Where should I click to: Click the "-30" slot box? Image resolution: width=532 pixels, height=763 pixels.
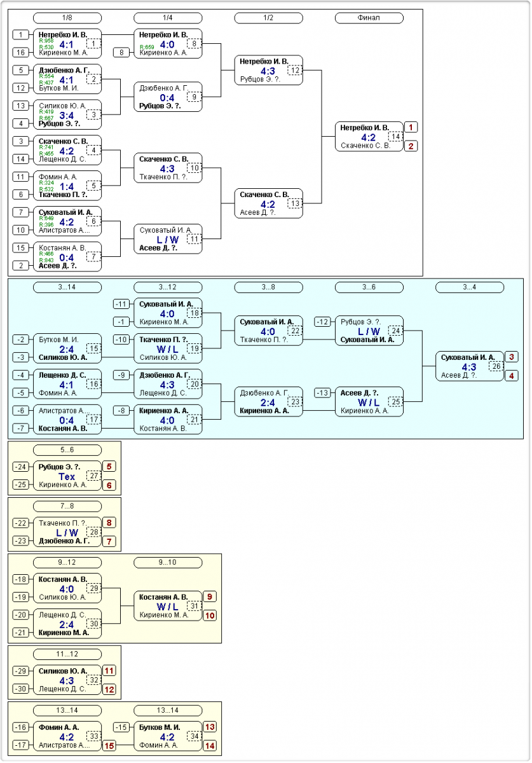point(21,688)
